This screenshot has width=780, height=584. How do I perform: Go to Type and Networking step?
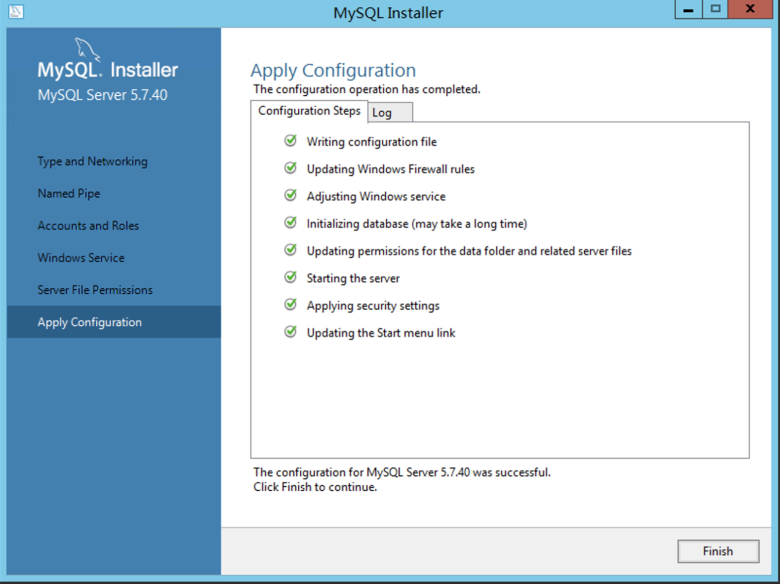tap(92, 161)
